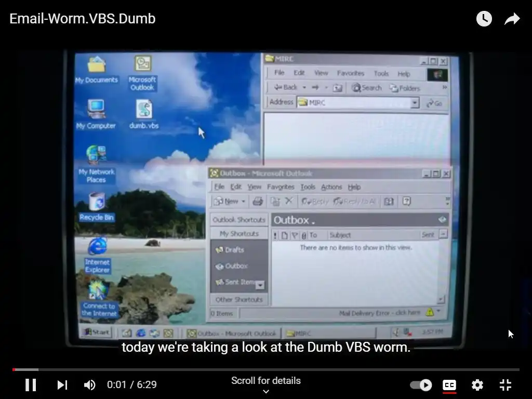Open the Sent Items shortcut
The image size is (532, 399).
235,282
